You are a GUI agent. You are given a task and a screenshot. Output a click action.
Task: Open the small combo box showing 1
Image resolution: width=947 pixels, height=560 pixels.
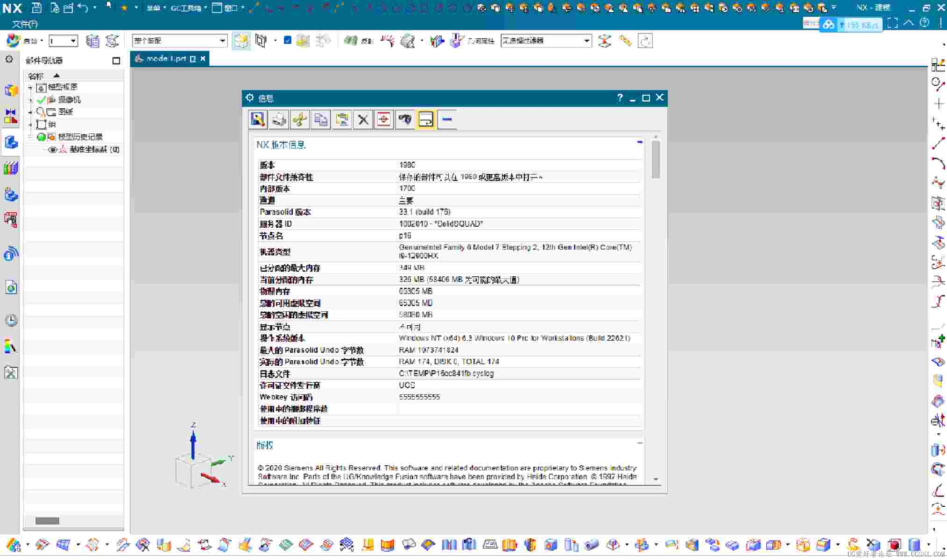(x=63, y=41)
